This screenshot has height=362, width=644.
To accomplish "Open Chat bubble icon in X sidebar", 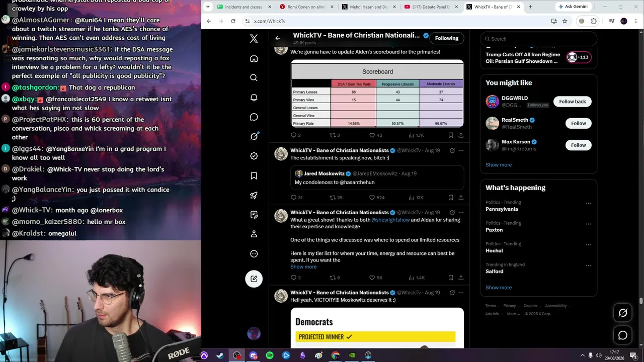I will [254, 117].
